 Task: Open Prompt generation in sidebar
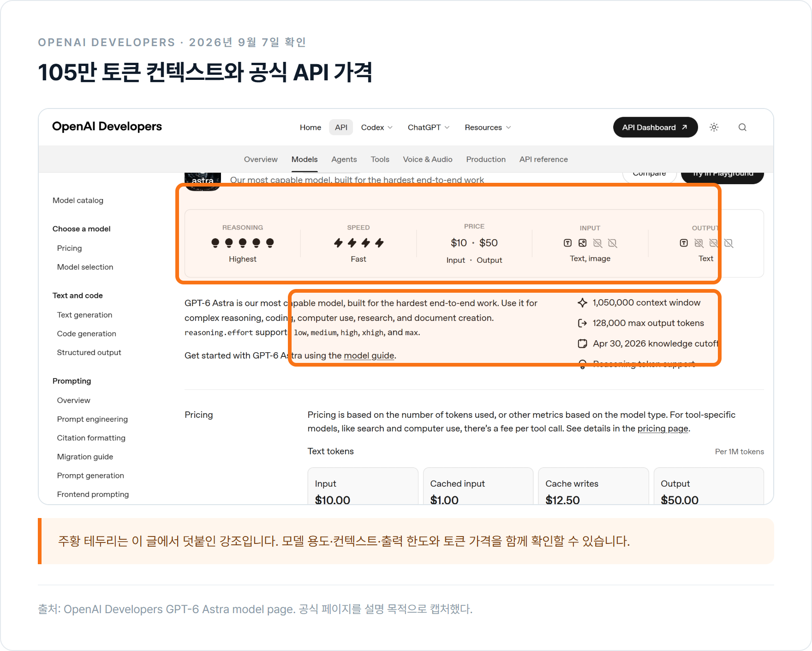point(90,476)
